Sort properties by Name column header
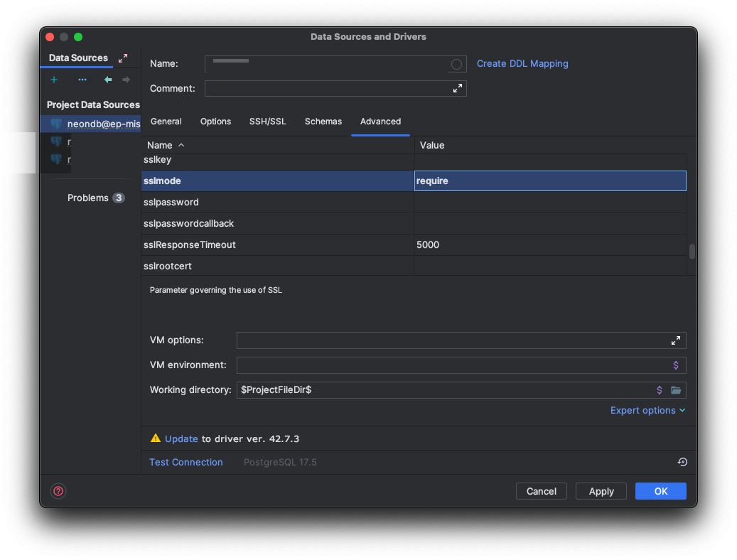737x560 pixels. point(277,145)
